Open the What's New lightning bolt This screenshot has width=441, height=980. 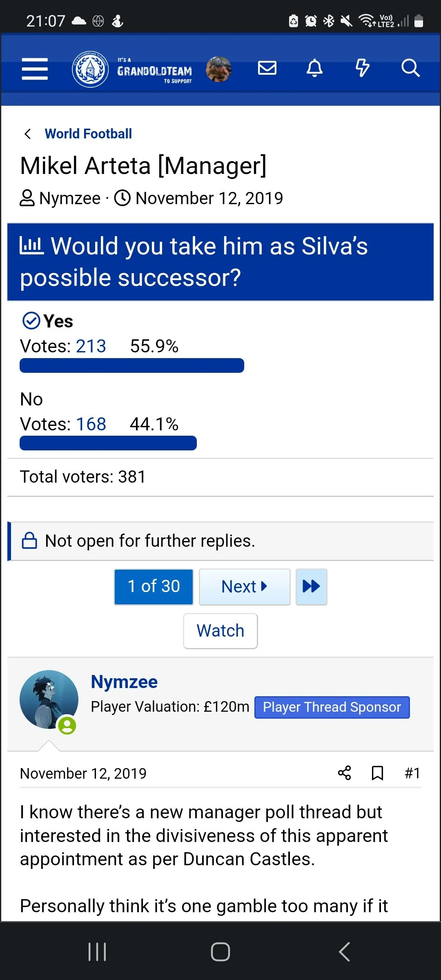tap(362, 68)
